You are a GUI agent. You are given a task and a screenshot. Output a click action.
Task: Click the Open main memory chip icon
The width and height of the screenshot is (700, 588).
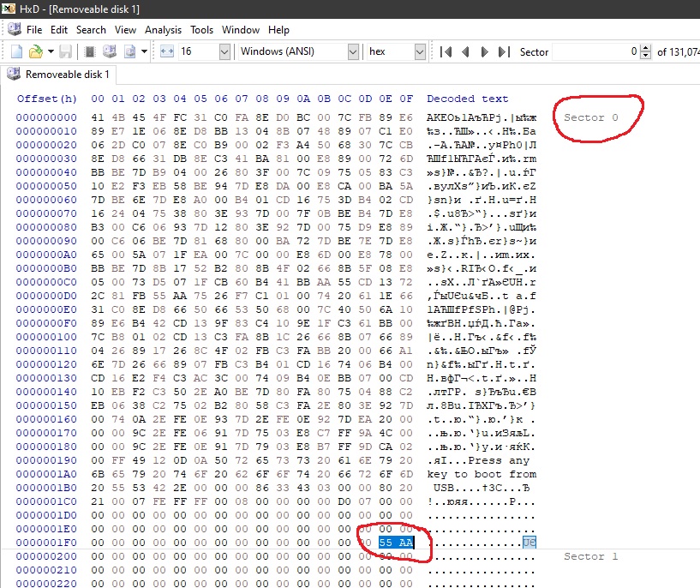91,51
